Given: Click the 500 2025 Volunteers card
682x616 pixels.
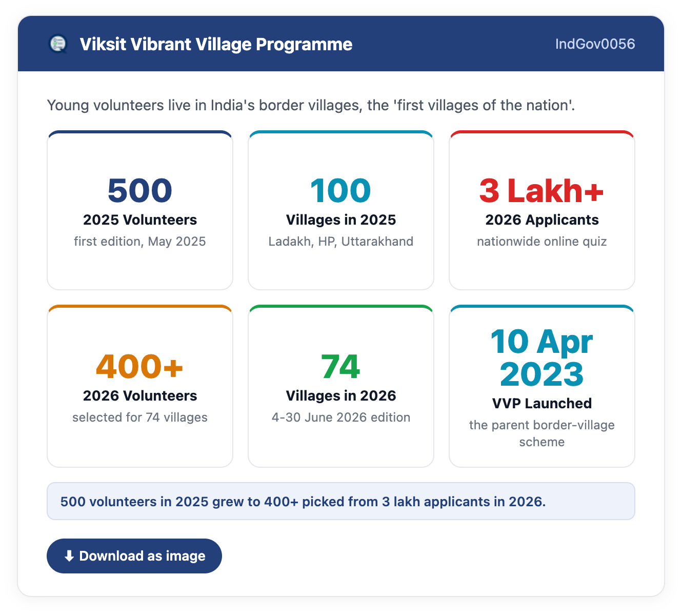Looking at the screenshot, I should 140,210.
